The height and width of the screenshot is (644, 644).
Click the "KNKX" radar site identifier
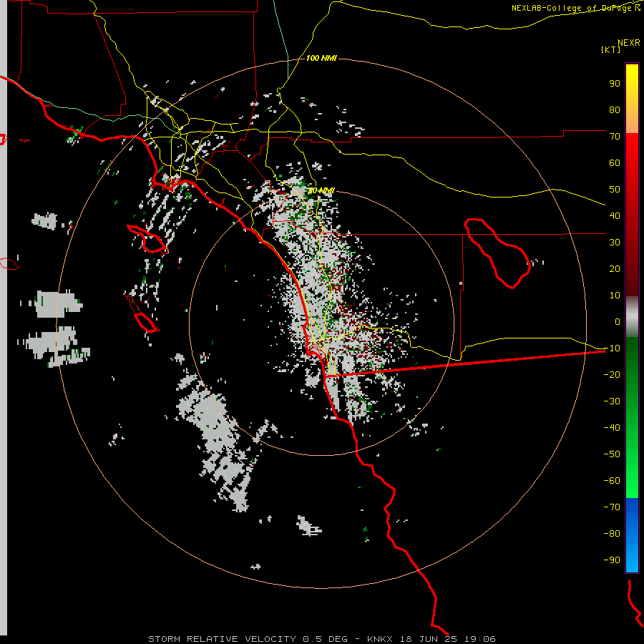click(x=380, y=639)
